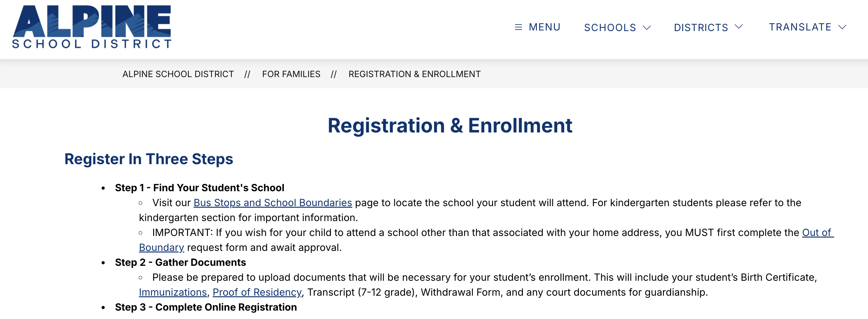The image size is (868, 319).
Task: Follow the Immunizations link
Action: 172,292
